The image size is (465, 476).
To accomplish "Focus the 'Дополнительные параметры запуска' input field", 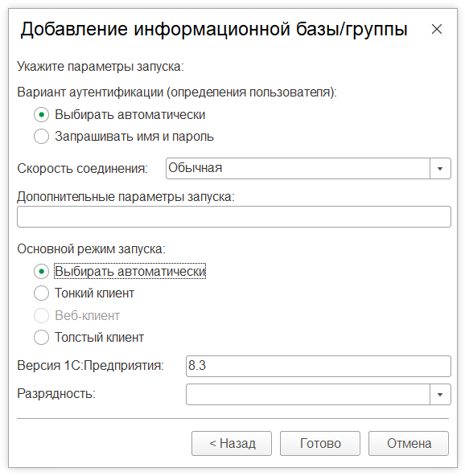I will coord(234,217).
